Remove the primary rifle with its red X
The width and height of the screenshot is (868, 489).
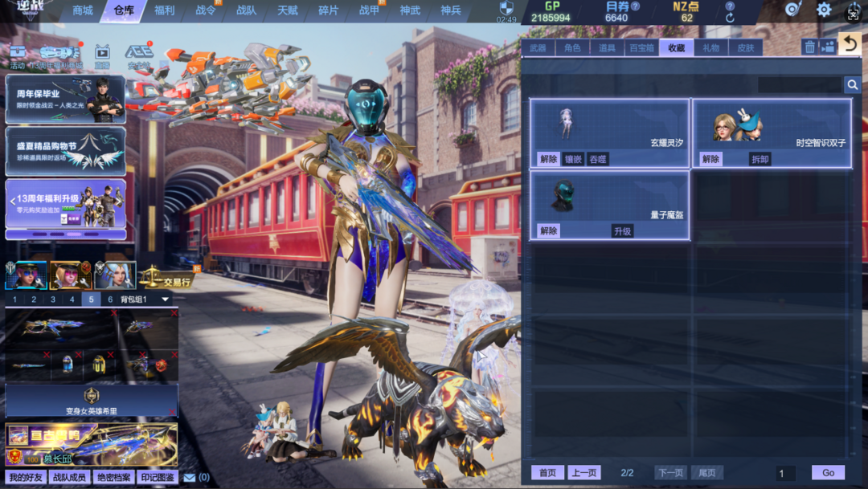point(114,313)
